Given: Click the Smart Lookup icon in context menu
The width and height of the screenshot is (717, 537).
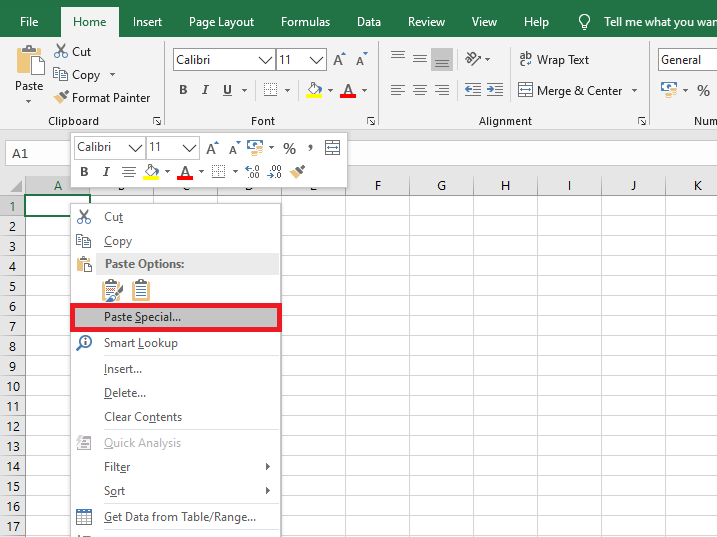Looking at the screenshot, I should [84, 343].
